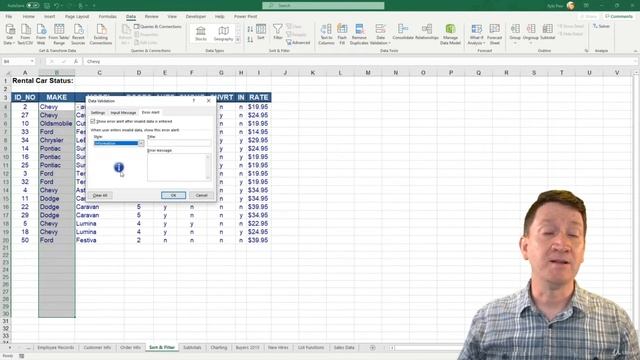This screenshot has height=360, width=640.
Task: Open the Sort dialog icon
Action: [x=261, y=32]
